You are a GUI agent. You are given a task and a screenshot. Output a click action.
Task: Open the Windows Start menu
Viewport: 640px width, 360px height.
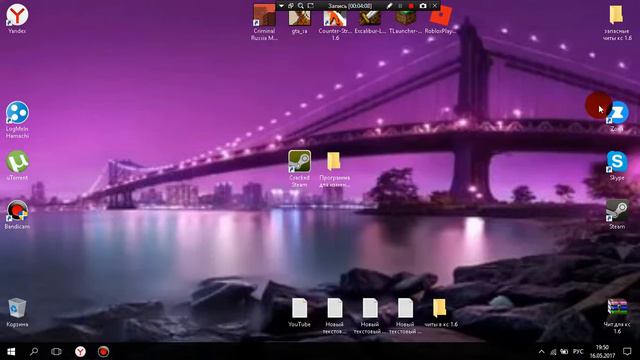11,351
